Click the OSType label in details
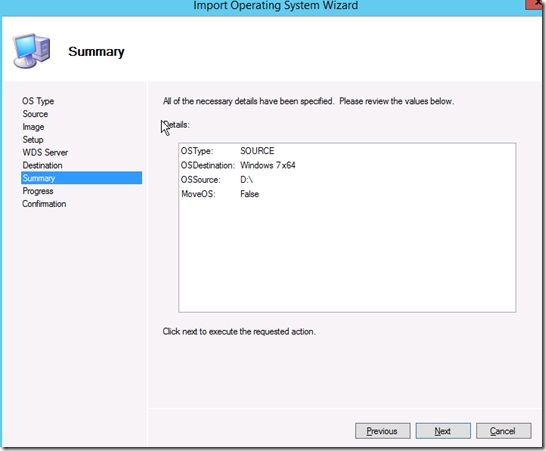The width and height of the screenshot is (546, 451). point(197,151)
